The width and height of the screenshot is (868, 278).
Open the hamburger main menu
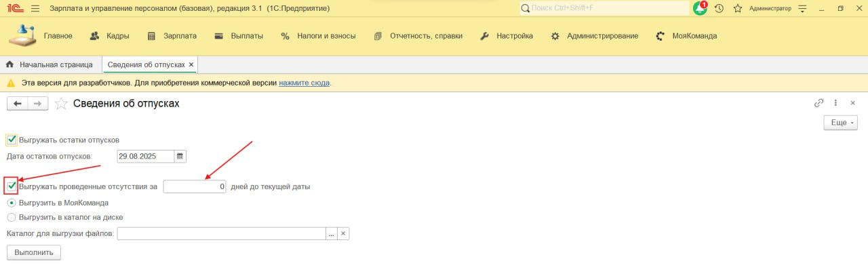pos(35,9)
